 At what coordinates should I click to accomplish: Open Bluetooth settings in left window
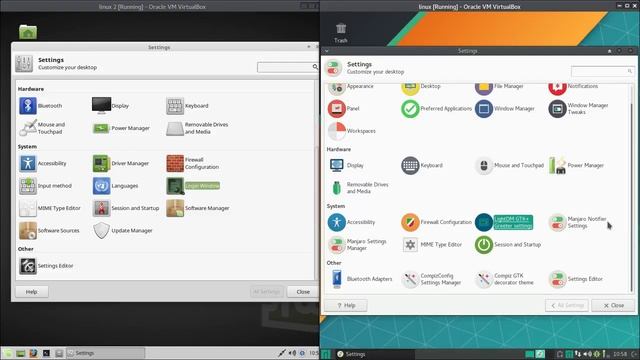point(41,106)
